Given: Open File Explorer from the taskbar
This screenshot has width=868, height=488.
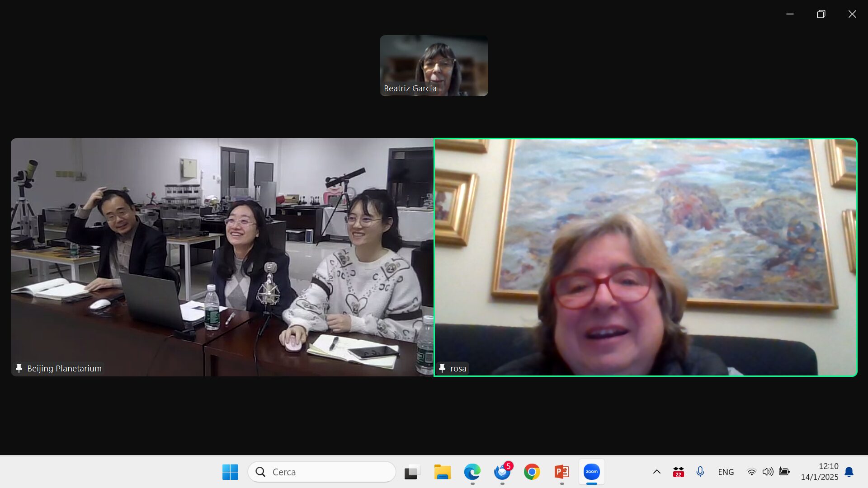Looking at the screenshot, I should tap(442, 472).
